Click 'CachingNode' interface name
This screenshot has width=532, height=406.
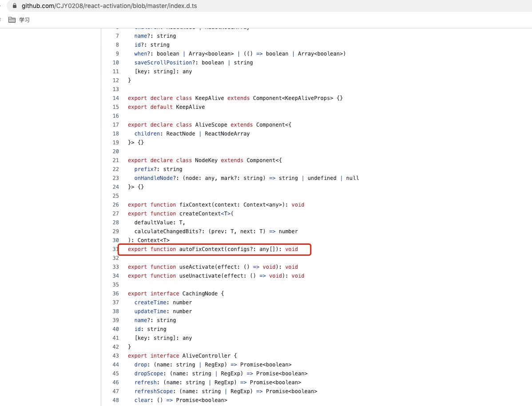pos(200,294)
